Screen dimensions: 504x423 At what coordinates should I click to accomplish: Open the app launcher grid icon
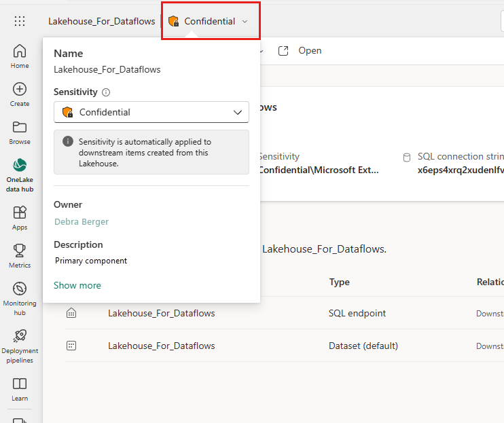tap(20, 21)
